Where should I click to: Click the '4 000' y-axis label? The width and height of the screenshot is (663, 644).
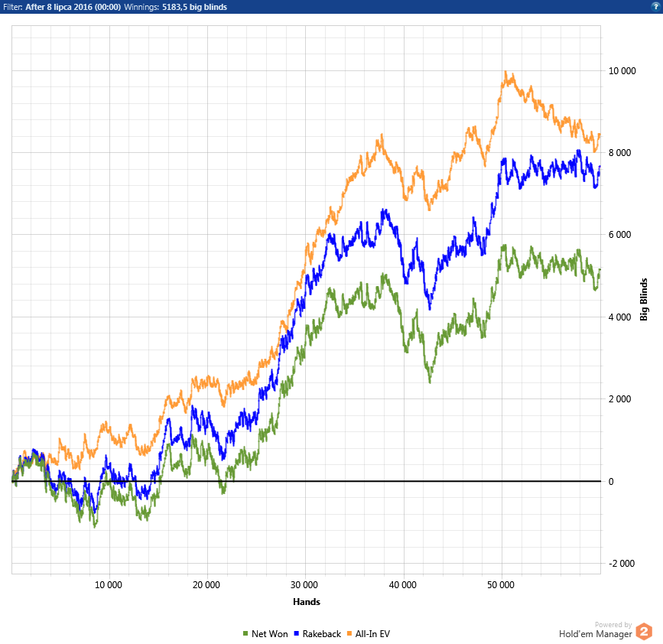pos(620,317)
